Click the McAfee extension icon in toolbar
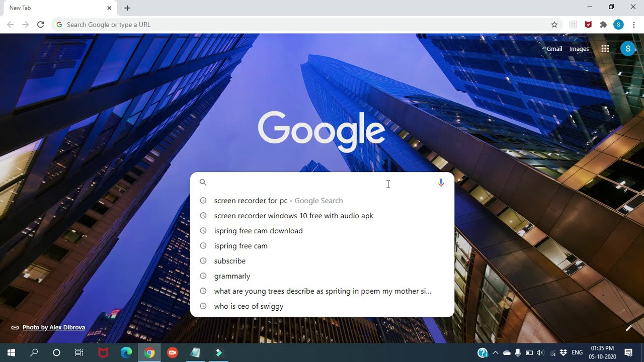 click(588, 25)
